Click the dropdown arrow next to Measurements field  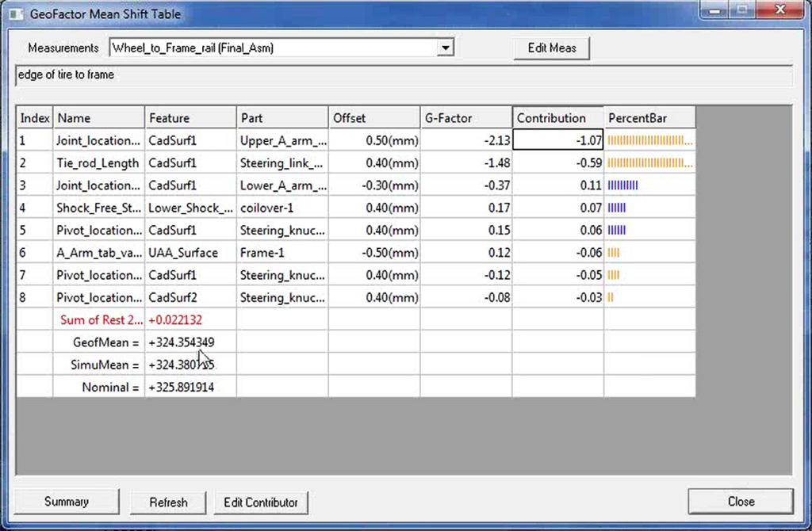[446, 48]
